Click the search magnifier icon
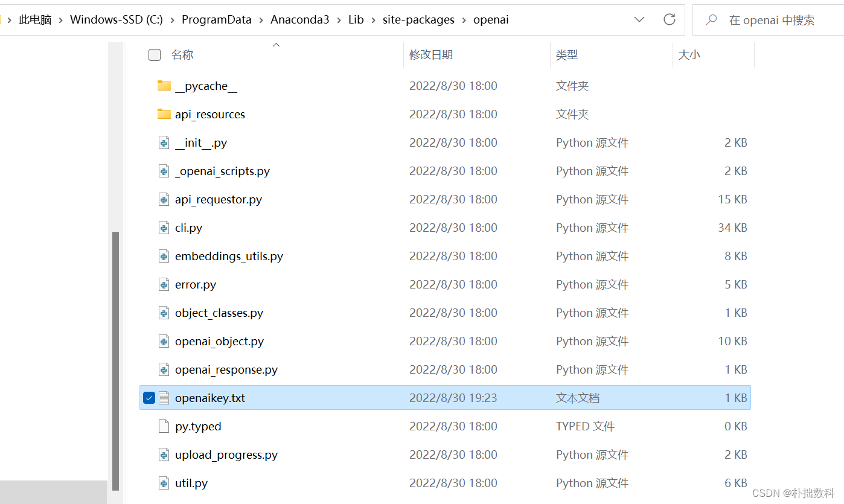Screen dimensions: 844x504 click(711, 20)
